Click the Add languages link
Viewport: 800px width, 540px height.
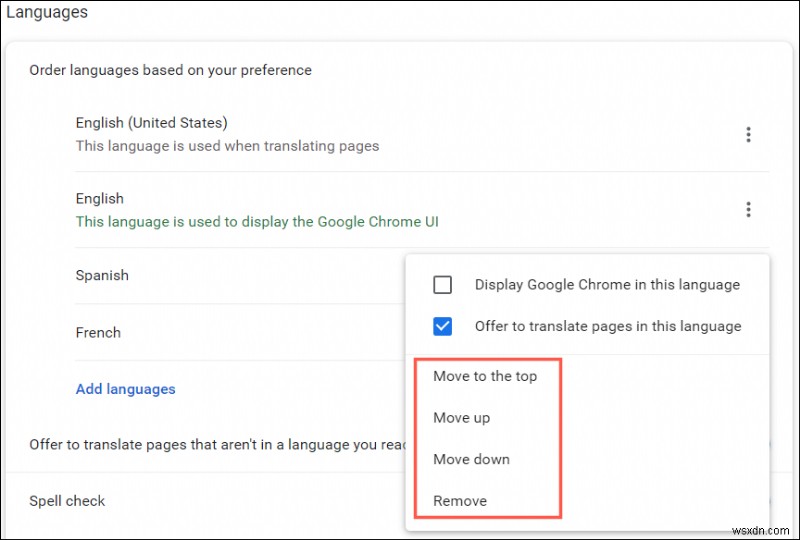[126, 389]
